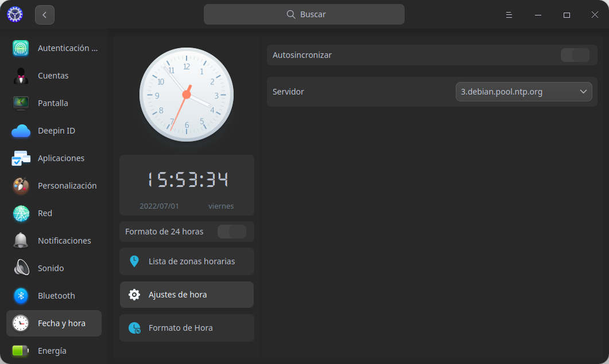Click the Ajustes de hora gear icon

134,295
